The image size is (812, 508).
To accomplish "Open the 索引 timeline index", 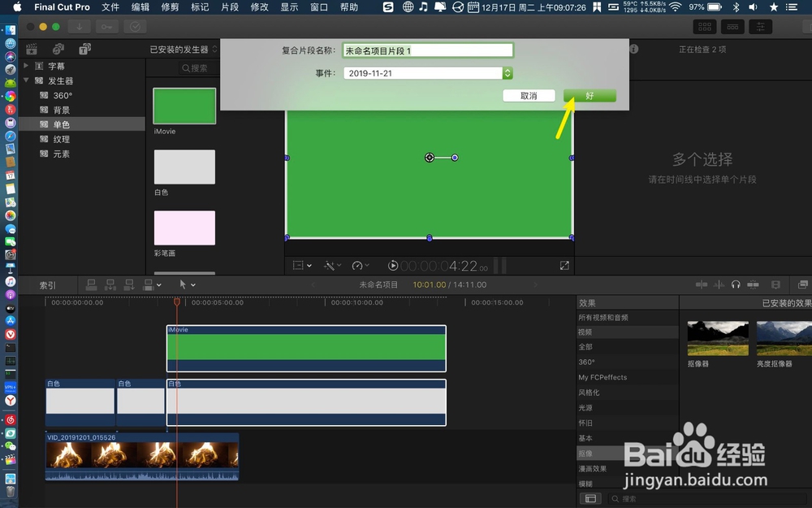I will click(x=48, y=285).
